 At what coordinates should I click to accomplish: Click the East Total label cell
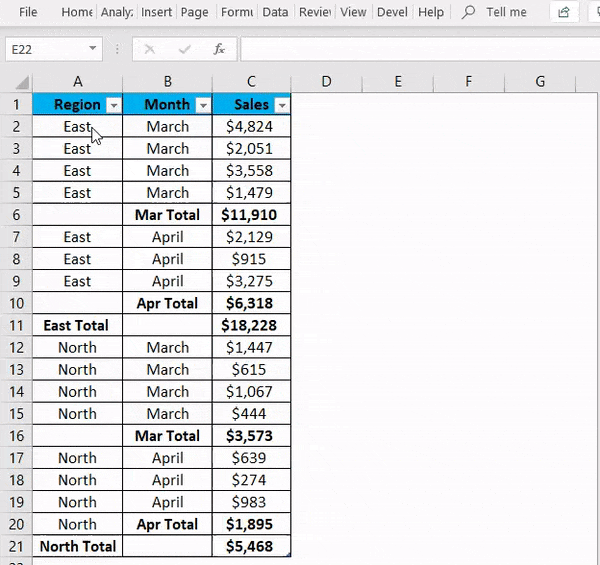pyautogui.click(x=78, y=325)
